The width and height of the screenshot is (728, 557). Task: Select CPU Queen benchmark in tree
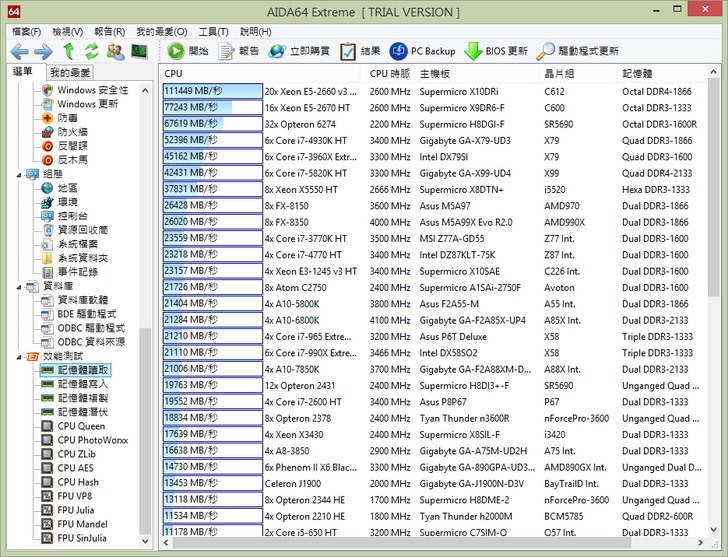click(80, 426)
